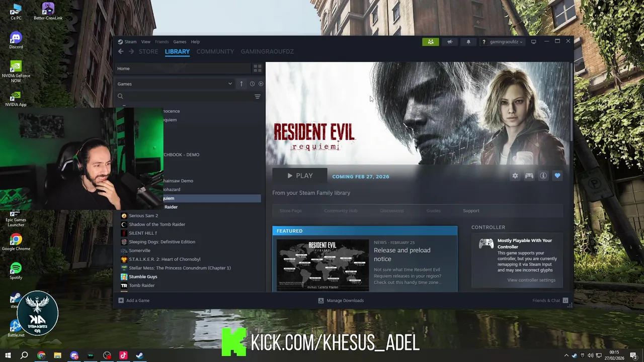Click the File Explorer taskbar icon

(x=57, y=355)
